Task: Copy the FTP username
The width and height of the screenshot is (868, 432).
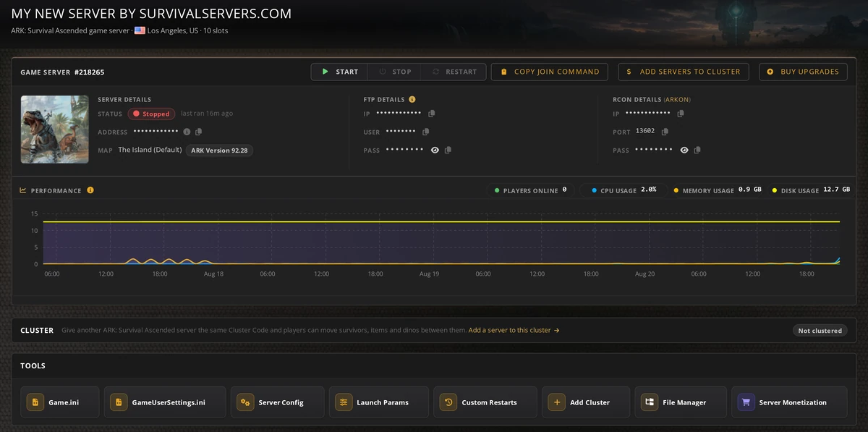Action: (426, 132)
